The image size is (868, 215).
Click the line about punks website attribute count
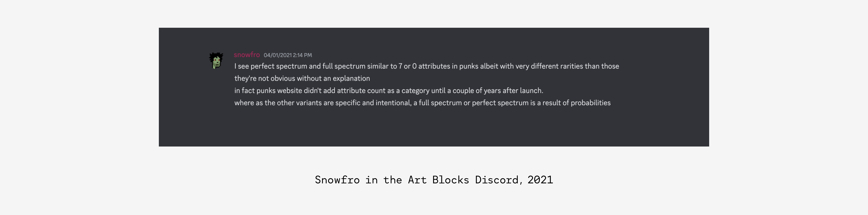point(388,91)
